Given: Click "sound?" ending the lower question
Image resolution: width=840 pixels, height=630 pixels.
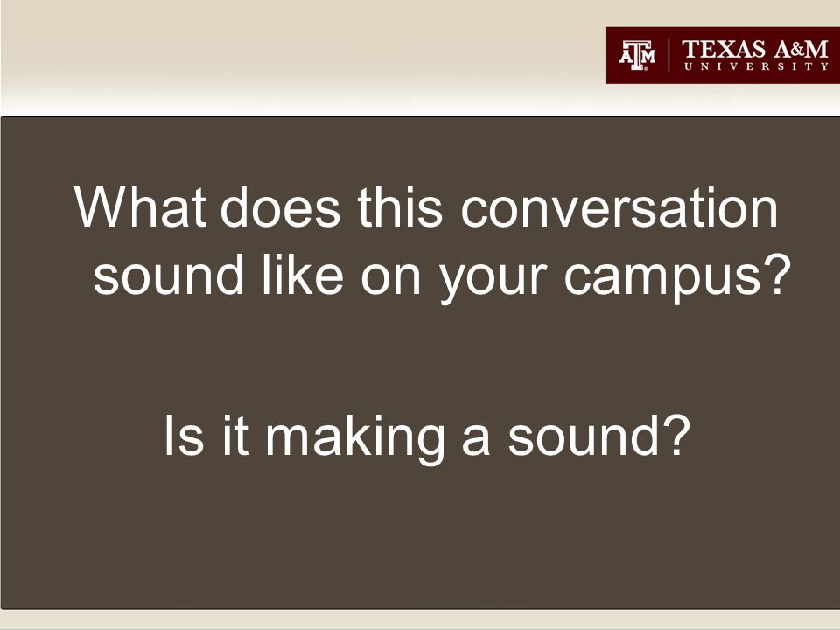Looking at the screenshot, I should point(598,436).
